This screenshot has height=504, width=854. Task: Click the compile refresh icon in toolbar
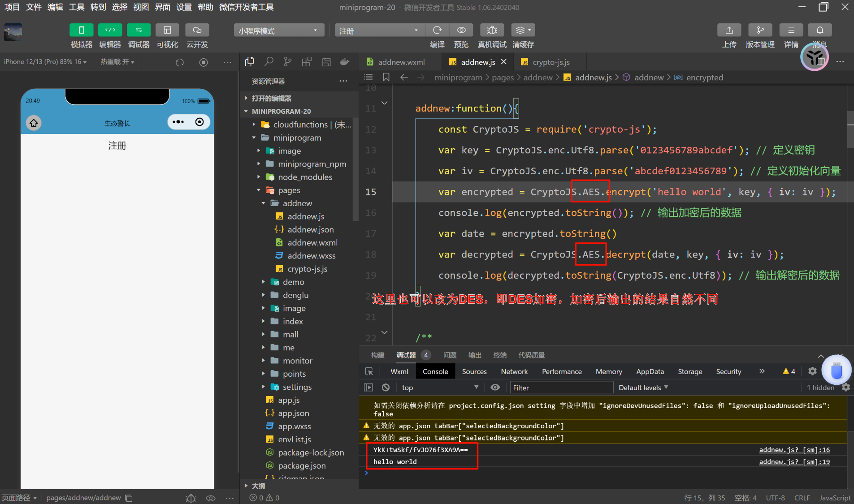(x=437, y=30)
